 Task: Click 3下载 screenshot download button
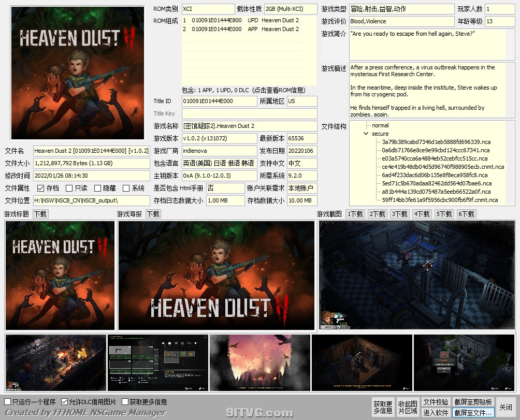(399, 214)
